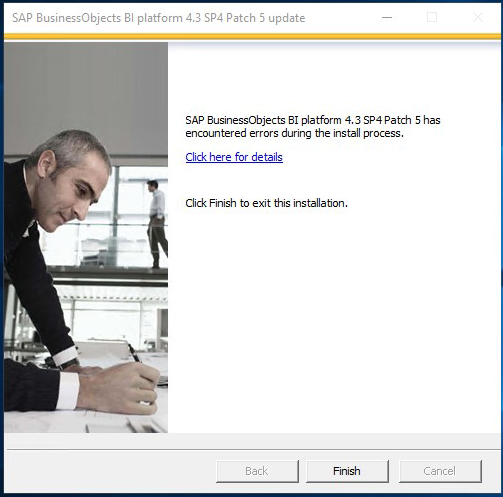Click the dimmed close X icon
Viewport: 503px width, 497px height.
(x=478, y=17)
